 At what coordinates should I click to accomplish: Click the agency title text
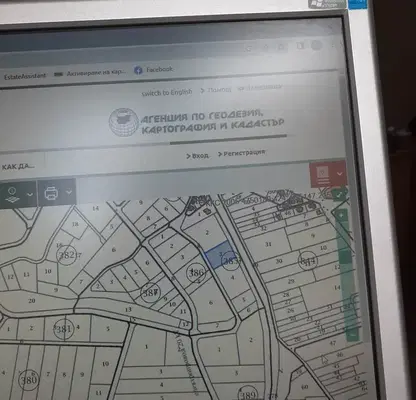pyautogui.click(x=212, y=121)
